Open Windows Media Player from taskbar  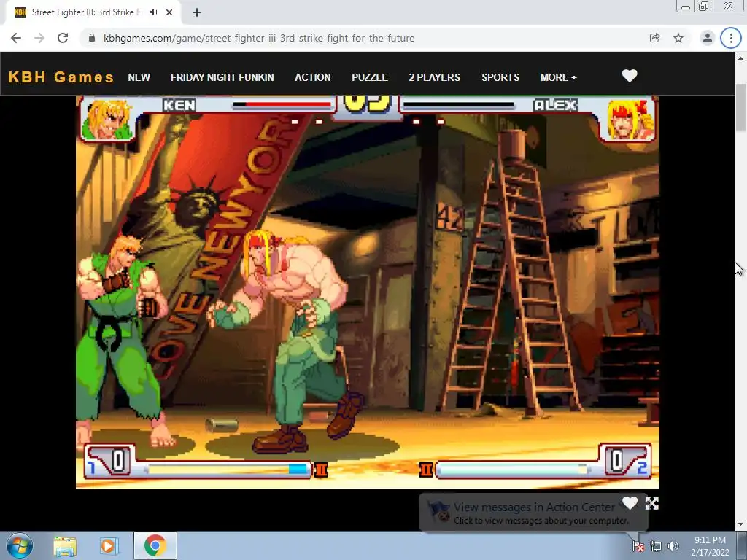108,546
